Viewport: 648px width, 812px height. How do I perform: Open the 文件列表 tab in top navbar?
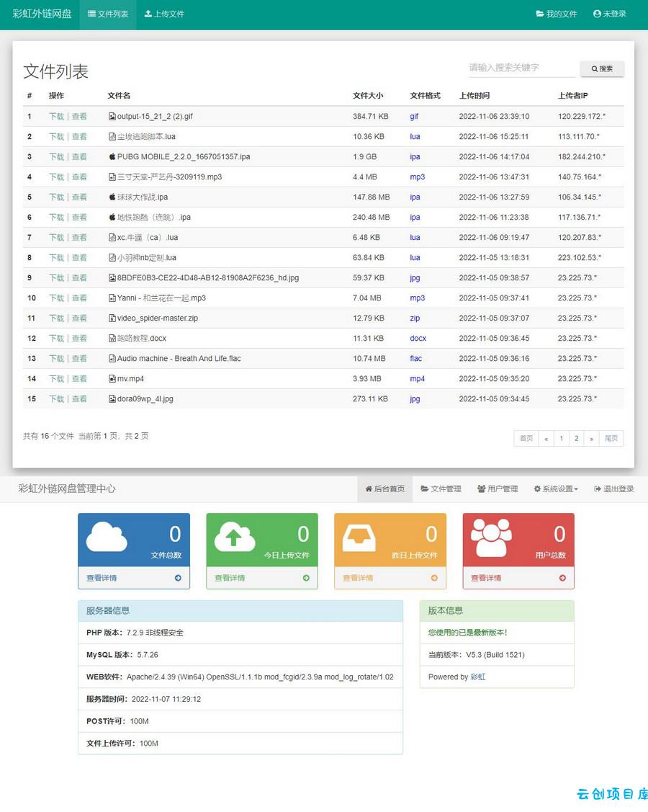[x=108, y=14]
